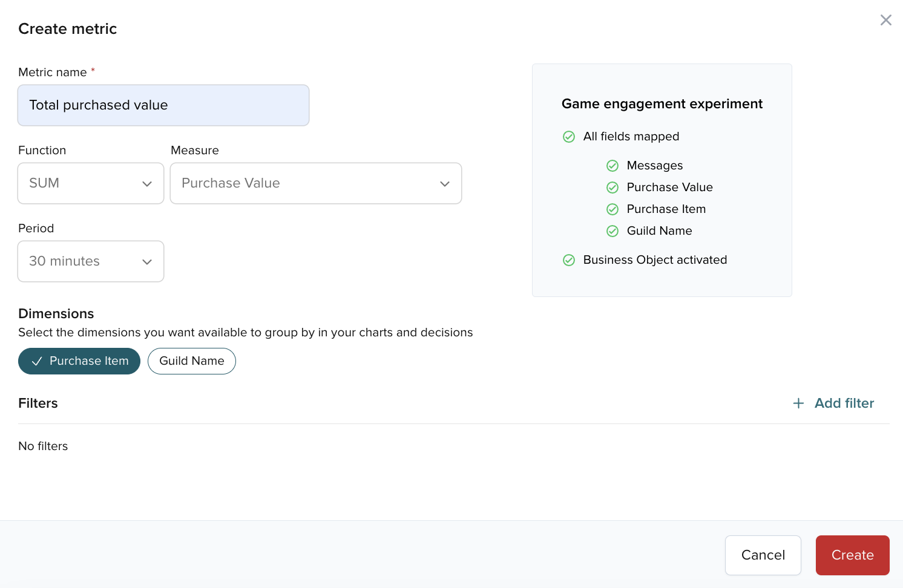The width and height of the screenshot is (903, 588).
Task: Click the Create button
Action: pyautogui.click(x=852, y=555)
